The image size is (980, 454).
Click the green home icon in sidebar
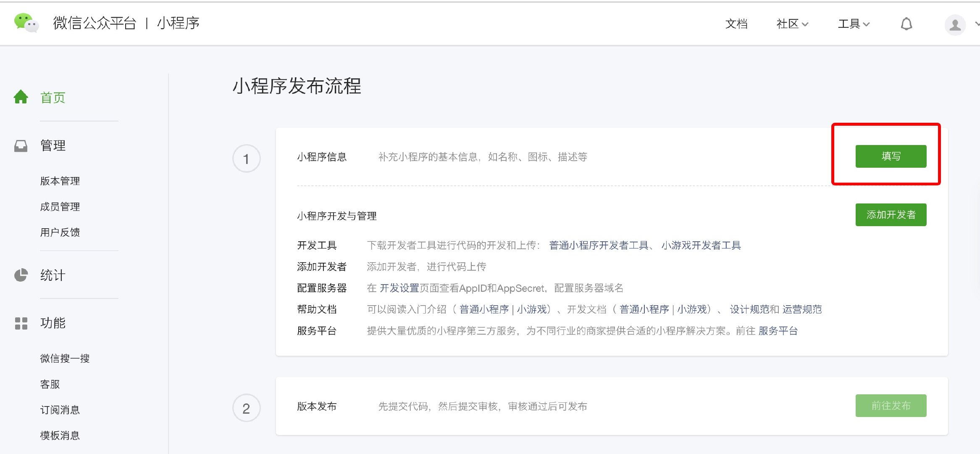(x=21, y=97)
